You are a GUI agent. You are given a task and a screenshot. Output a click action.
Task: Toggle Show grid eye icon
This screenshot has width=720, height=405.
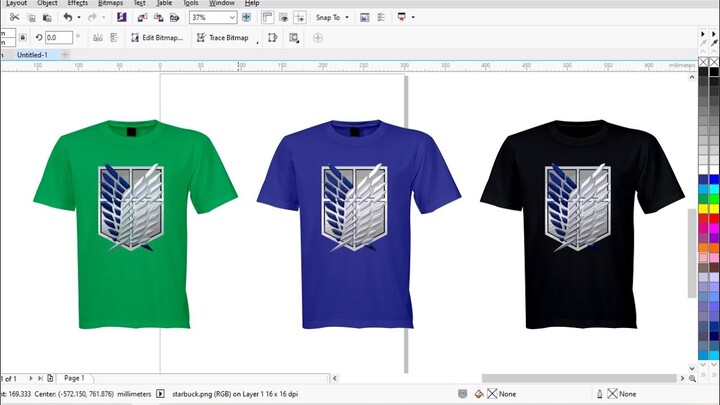pos(284,17)
